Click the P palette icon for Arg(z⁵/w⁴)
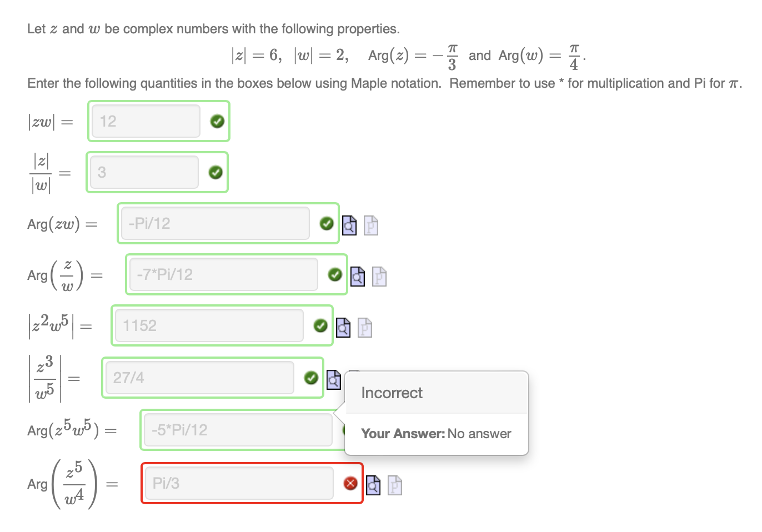 click(395, 485)
